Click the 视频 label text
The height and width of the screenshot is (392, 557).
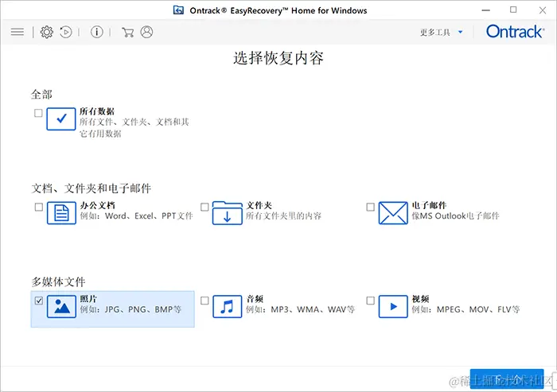421,299
